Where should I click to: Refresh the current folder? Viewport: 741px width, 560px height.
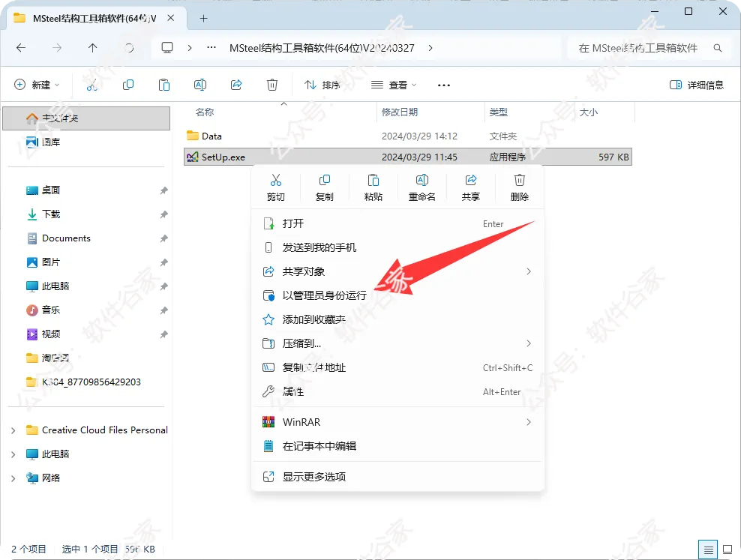pos(129,48)
